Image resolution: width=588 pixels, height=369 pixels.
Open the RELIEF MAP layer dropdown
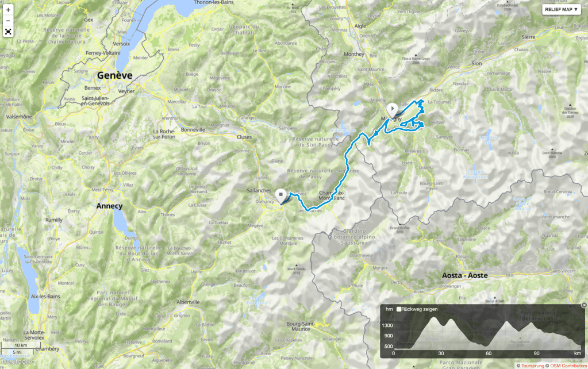coord(561,9)
